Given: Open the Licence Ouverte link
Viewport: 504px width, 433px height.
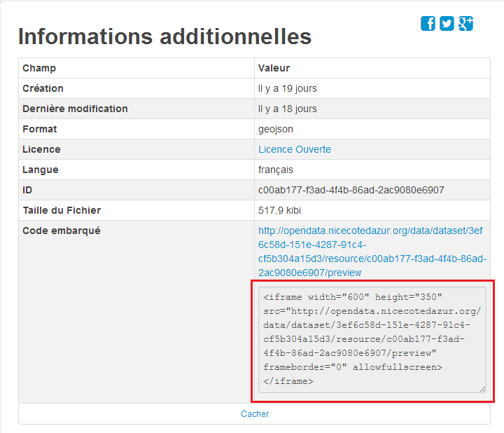Looking at the screenshot, I should (295, 149).
